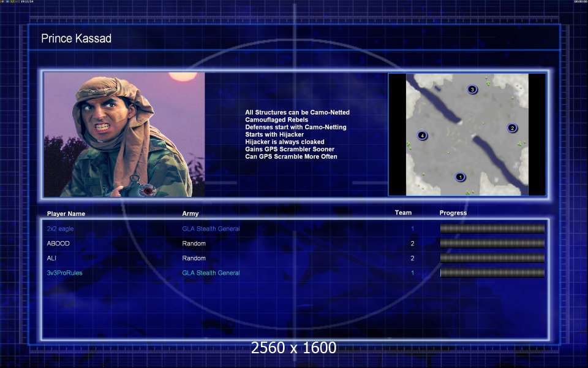Click the Player Name column header

[x=66, y=213]
